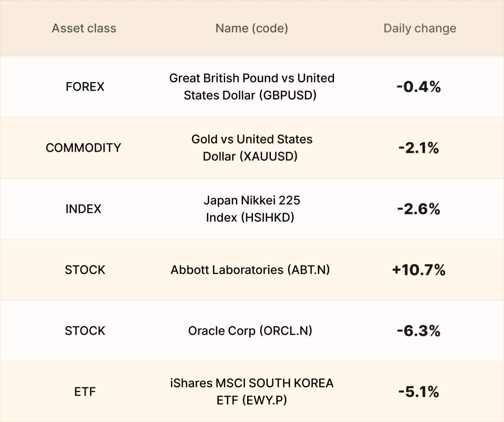The height and width of the screenshot is (422, 504).
Task: Click Great British Pound vs US Dollar name
Action: (252, 87)
